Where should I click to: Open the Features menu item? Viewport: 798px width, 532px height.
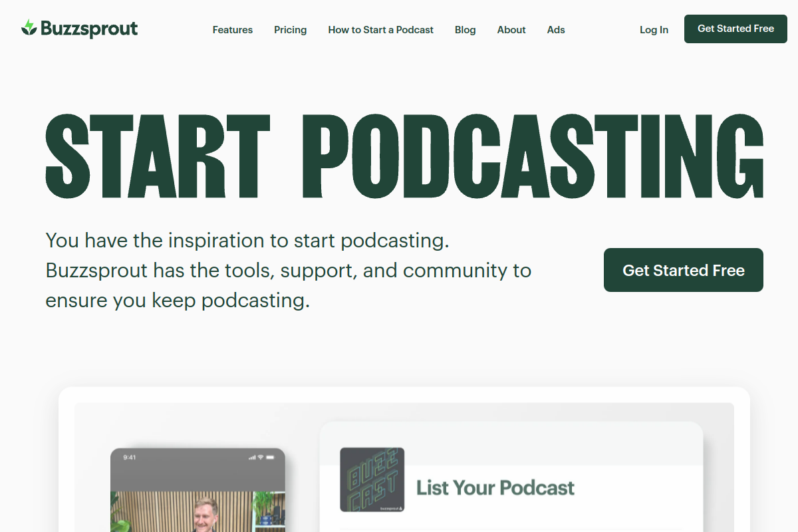(233, 30)
